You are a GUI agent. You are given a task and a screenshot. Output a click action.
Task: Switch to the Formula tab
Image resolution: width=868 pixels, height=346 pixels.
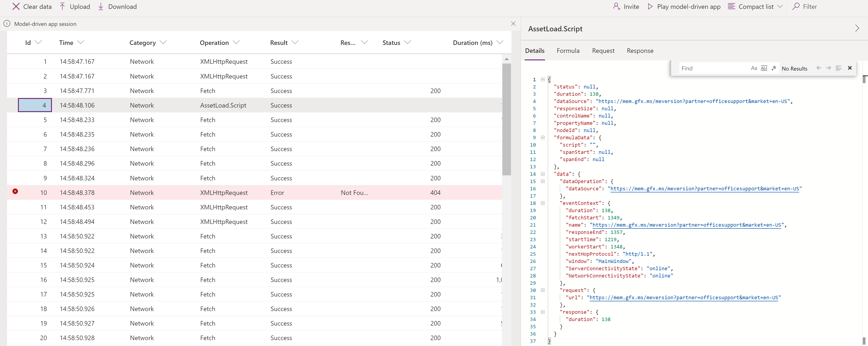tap(567, 50)
